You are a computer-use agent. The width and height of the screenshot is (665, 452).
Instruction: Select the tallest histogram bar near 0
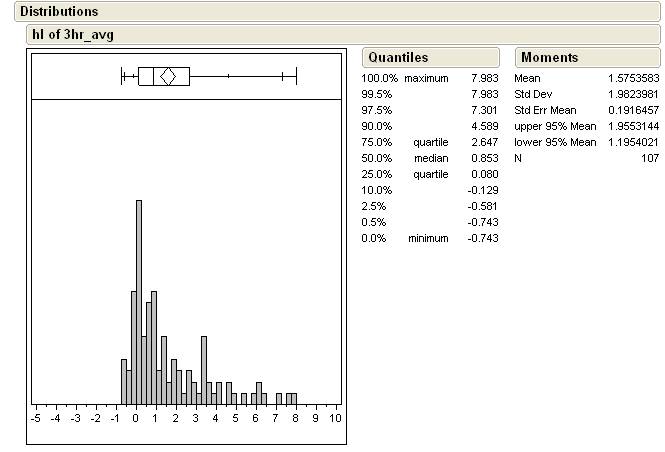pyautogui.click(x=139, y=300)
